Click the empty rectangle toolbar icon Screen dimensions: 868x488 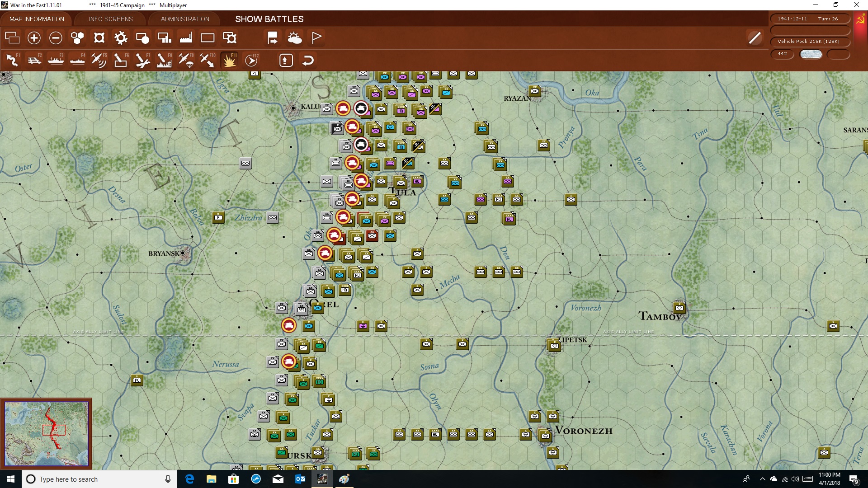(x=208, y=38)
